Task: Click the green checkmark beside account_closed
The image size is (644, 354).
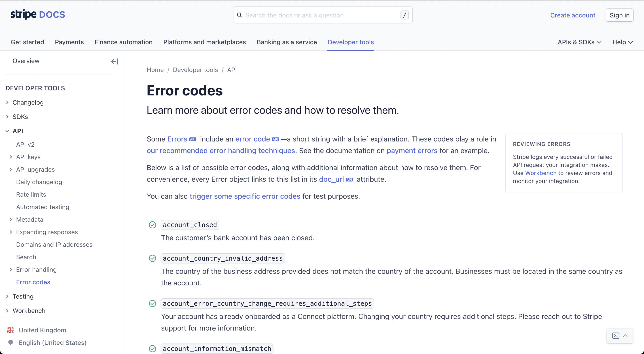Action: pyautogui.click(x=153, y=225)
